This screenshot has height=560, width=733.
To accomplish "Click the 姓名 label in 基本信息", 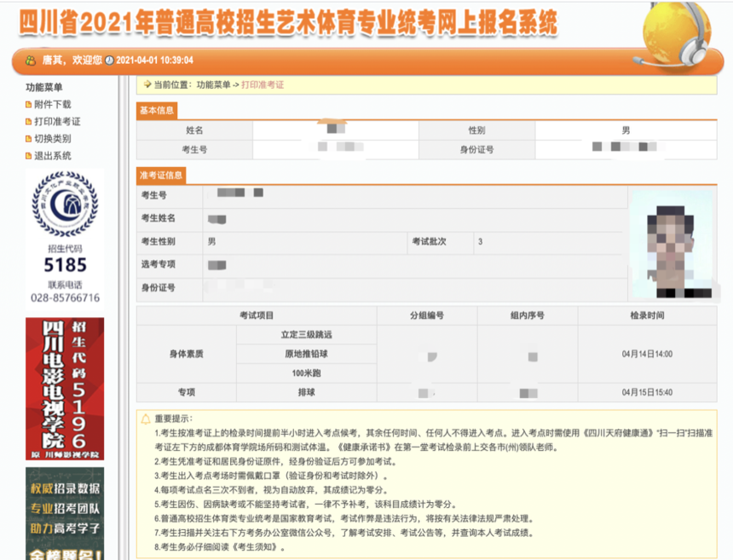I will (x=194, y=130).
